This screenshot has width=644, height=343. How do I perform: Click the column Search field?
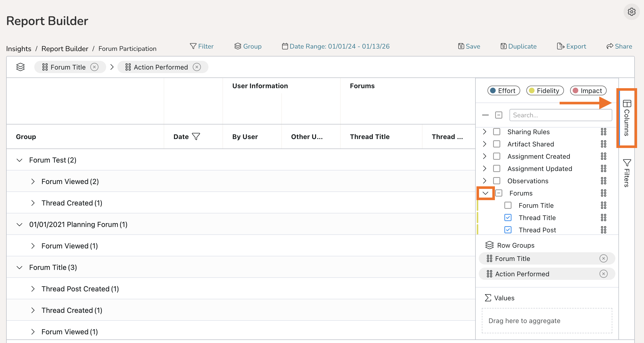click(x=560, y=115)
